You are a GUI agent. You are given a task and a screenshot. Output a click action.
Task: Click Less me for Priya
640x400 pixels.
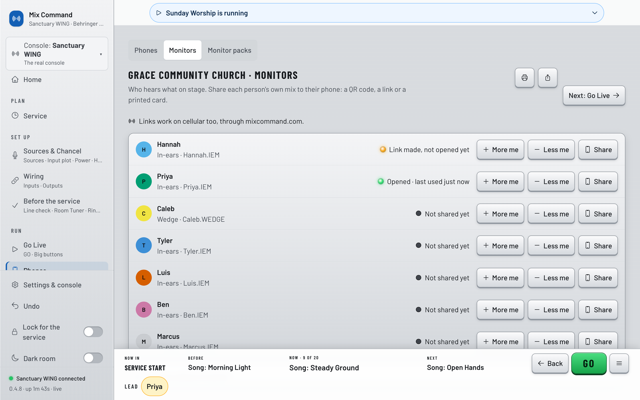point(551,181)
